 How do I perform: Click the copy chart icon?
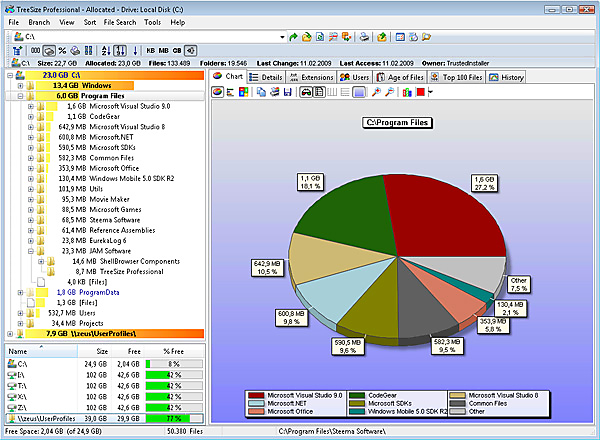261,92
